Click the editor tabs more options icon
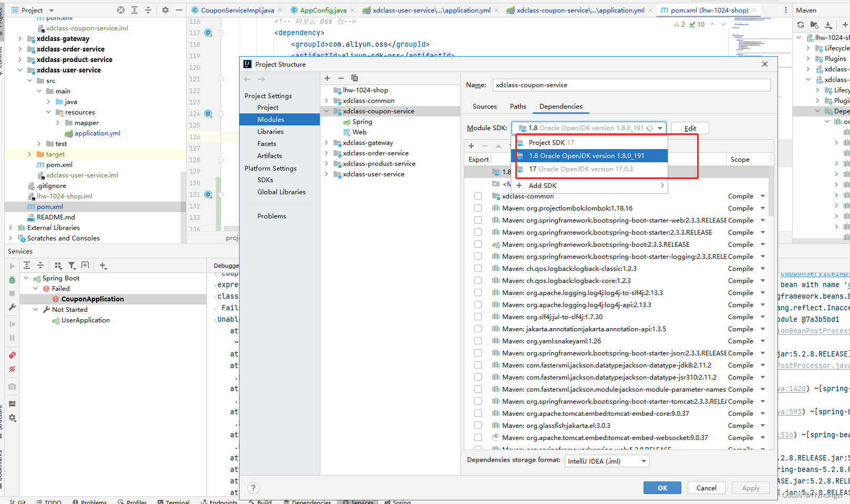Image resolution: width=850 pixels, height=504 pixels. click(x=786, y=10)
